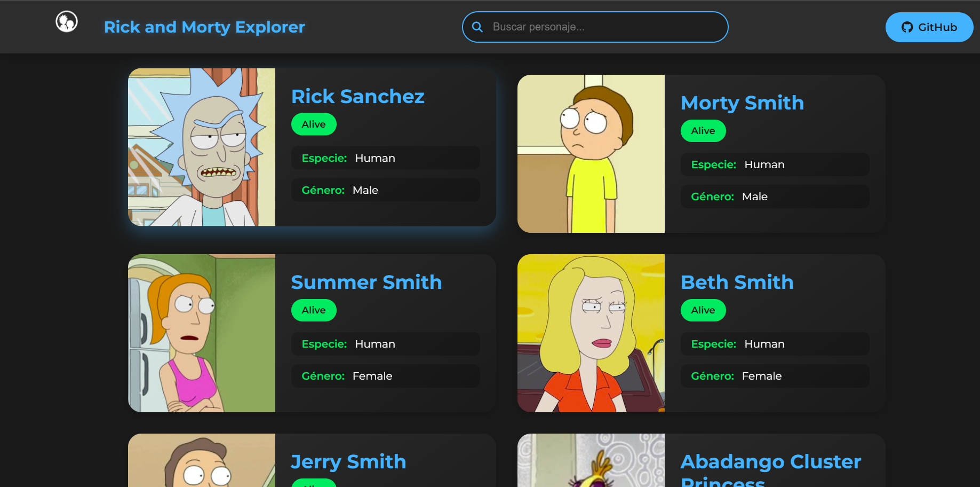Click Género Male row for Rick Sanchez
Viewport: 980px width, 487px height.
pos(386,190)
